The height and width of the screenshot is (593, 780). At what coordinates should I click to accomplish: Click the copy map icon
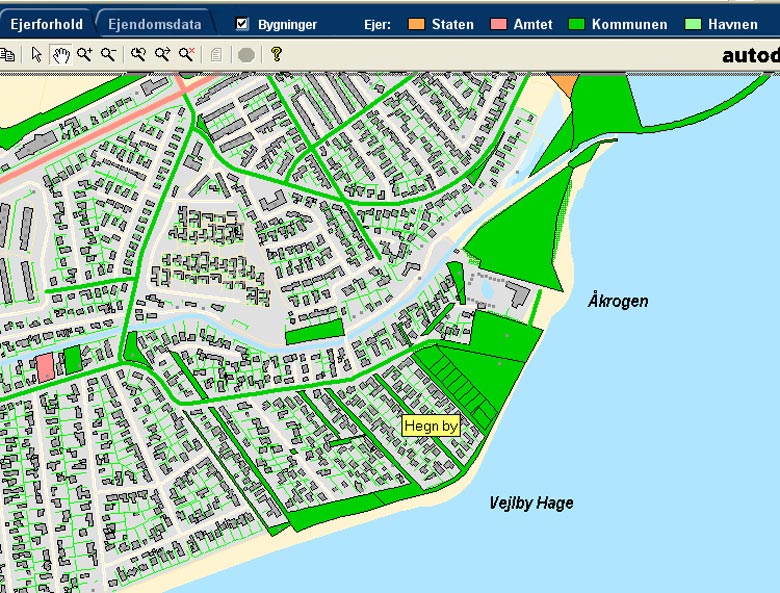[x=7, y=55]
